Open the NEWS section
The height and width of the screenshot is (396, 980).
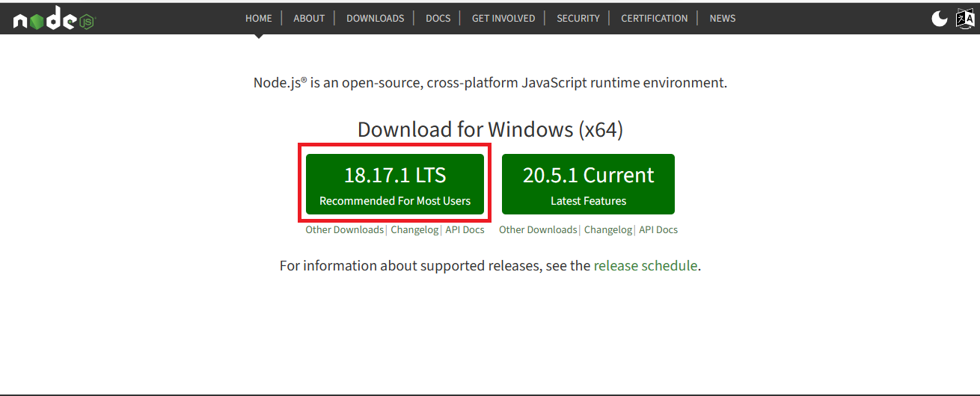coord(722,18)
